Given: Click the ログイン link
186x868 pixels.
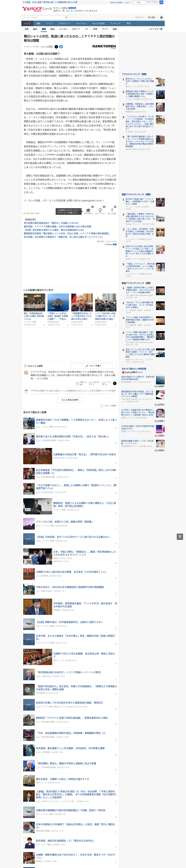Looking at the screenshot, I should click(57, 11).
